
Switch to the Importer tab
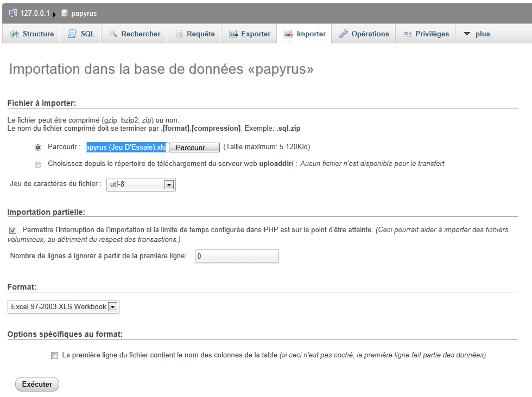[305, 34]
